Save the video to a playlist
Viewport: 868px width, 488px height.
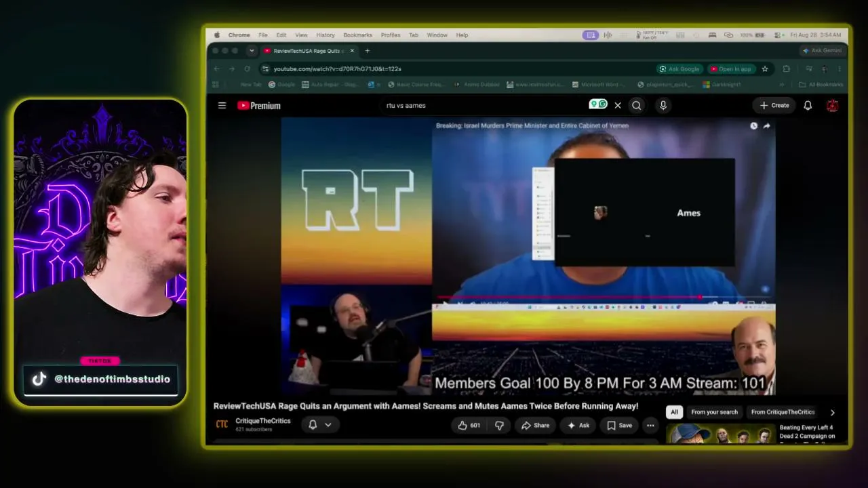point(619,425)
